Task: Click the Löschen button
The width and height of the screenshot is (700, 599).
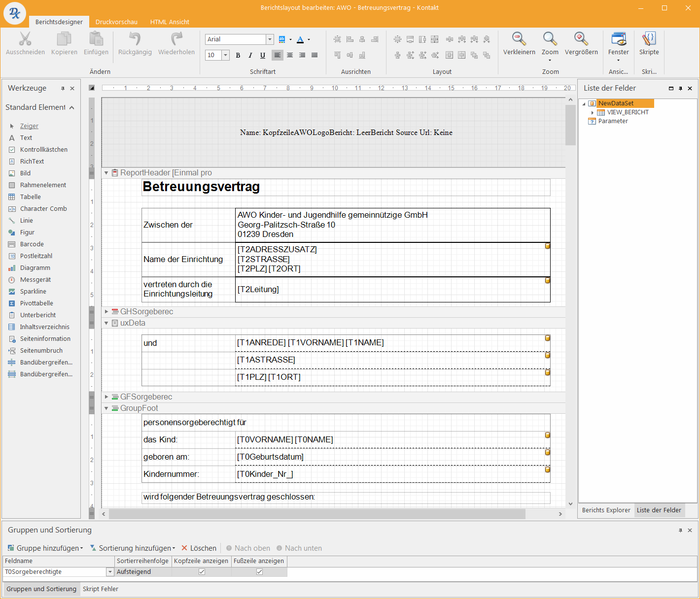Action: click(199, 548)
